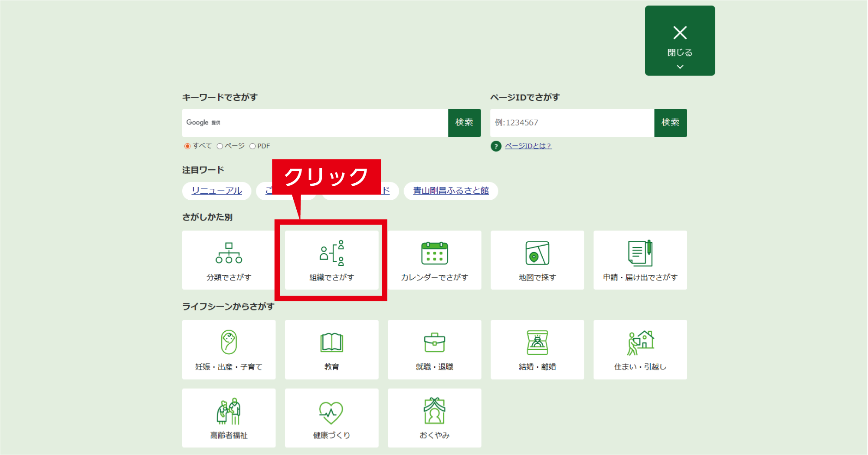Collapse panel via 閉じる chevron
This screenshot has width=868, height=455.
tap(679, 66)
